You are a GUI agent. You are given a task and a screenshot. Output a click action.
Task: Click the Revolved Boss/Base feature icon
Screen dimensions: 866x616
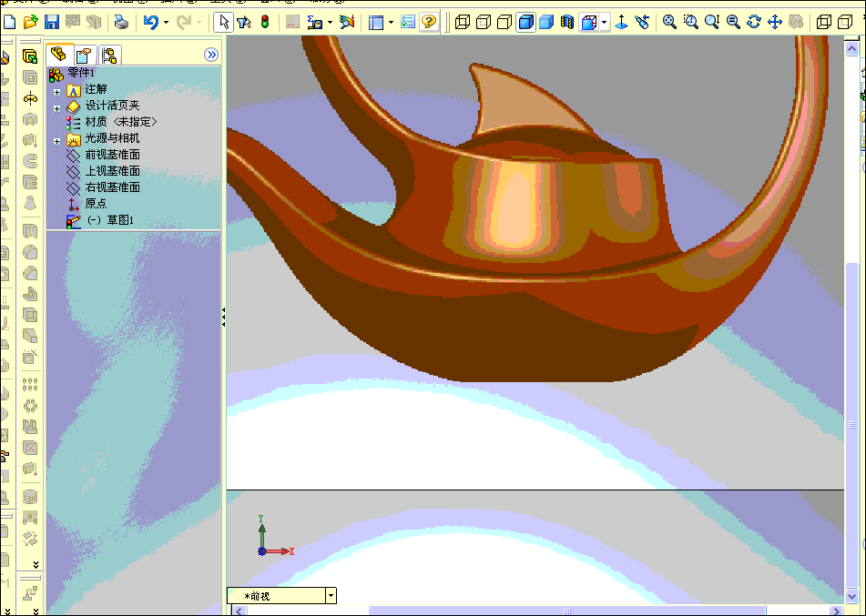click(x=30, y=98)
